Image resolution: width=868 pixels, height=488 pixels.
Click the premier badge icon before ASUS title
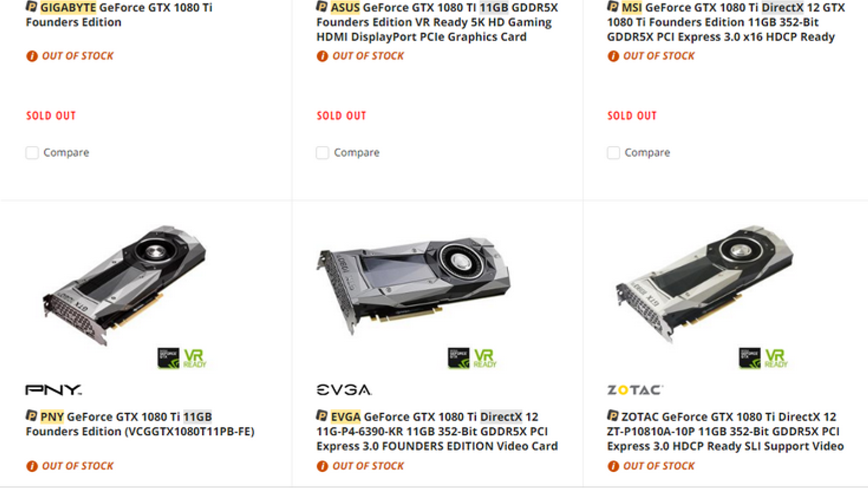322,7
